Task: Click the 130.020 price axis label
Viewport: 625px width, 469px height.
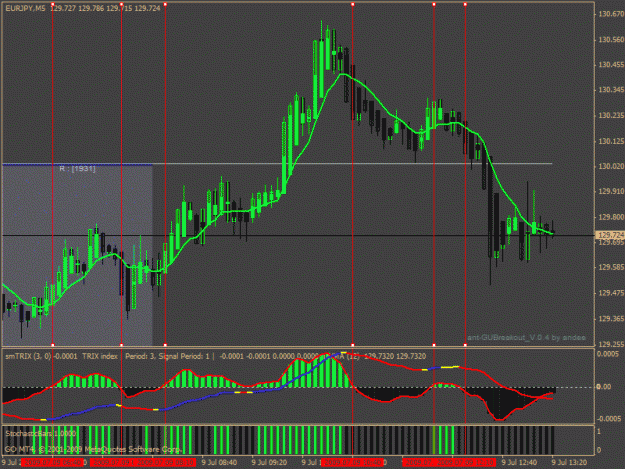Action: click(x=611, y=166)
